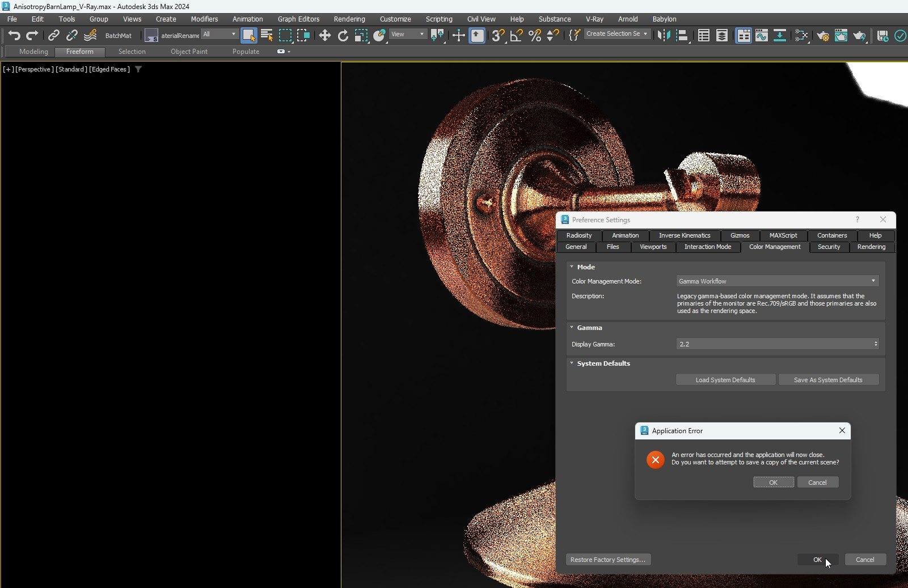Click the viewport filter funnel icon
Viewport: 908px width, 588px height.
[x=138, y=69]
